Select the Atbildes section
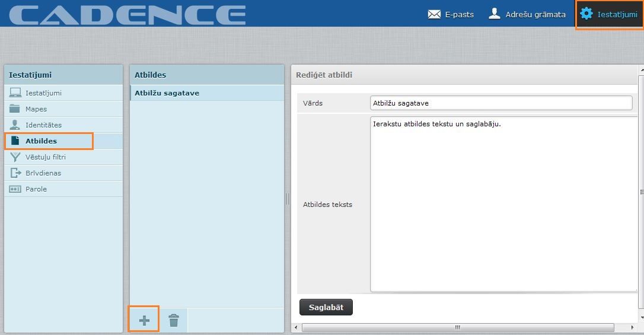Image resolution: width=644 pixels, height=335 pixels. [x=41, y=141]
